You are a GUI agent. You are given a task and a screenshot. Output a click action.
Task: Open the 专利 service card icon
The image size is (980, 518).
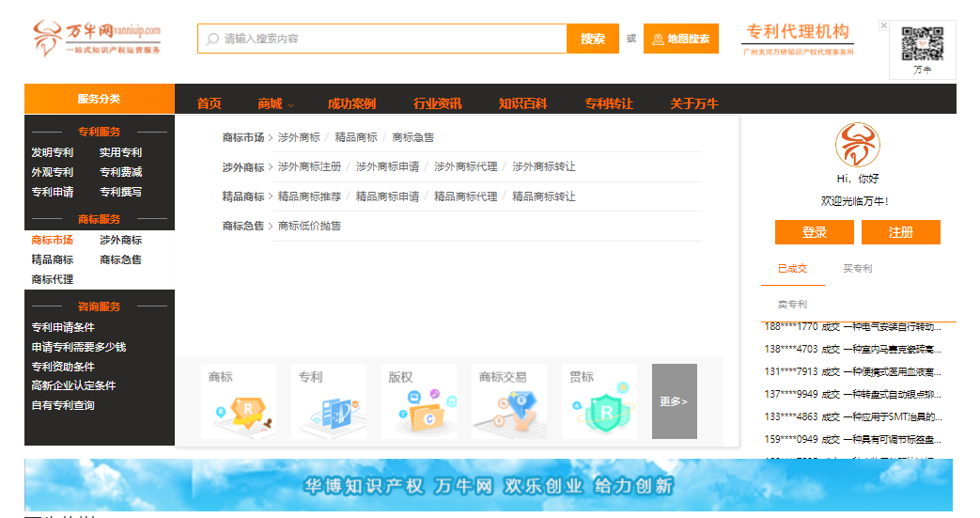click(329, 401)
